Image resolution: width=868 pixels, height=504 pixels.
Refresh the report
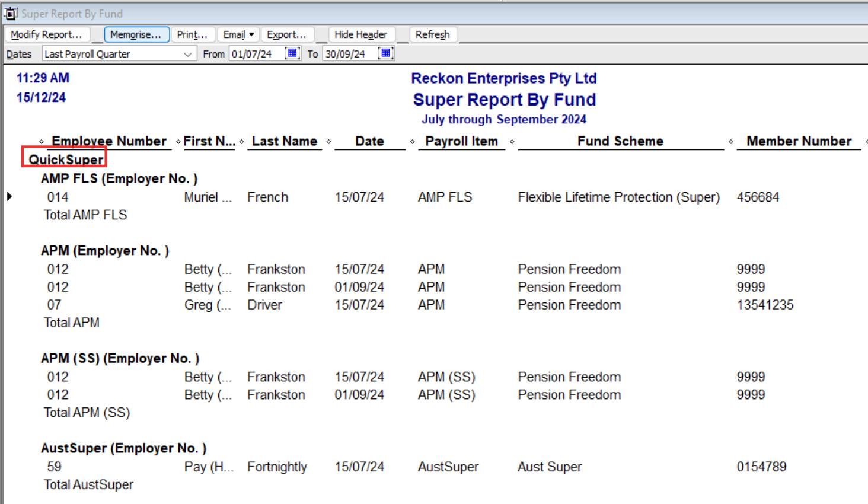click(433, 34)
